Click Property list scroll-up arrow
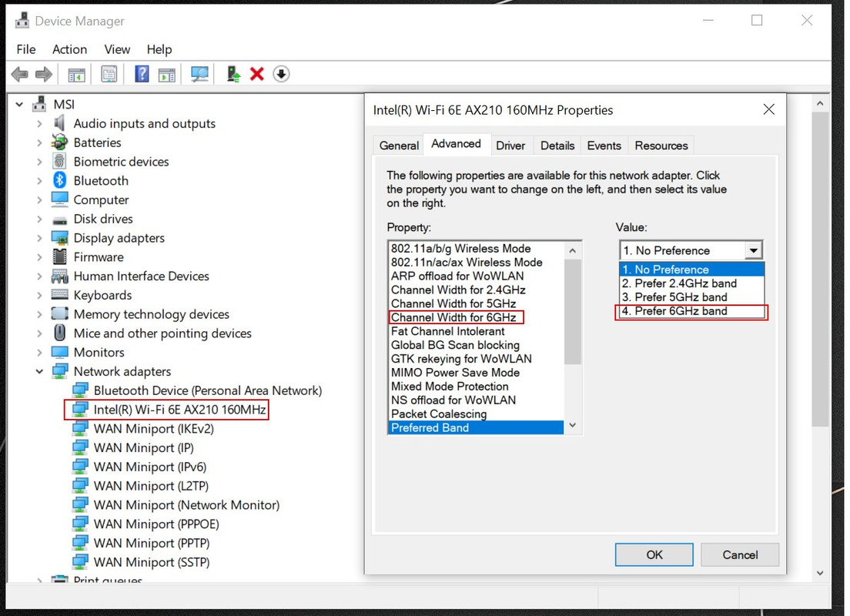Image resolution: width=850 pixels, height=616 pixels. click(x=573, y=250)
